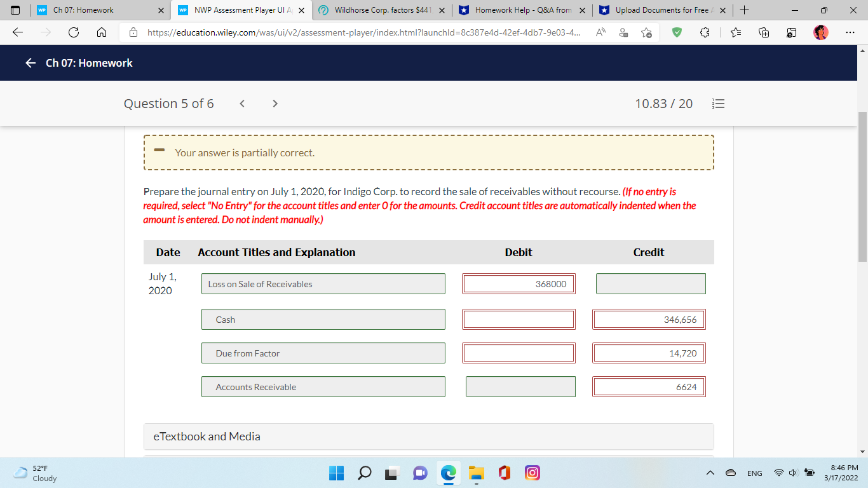Click the Question 5 of 6 label

(x=169, y=103)
